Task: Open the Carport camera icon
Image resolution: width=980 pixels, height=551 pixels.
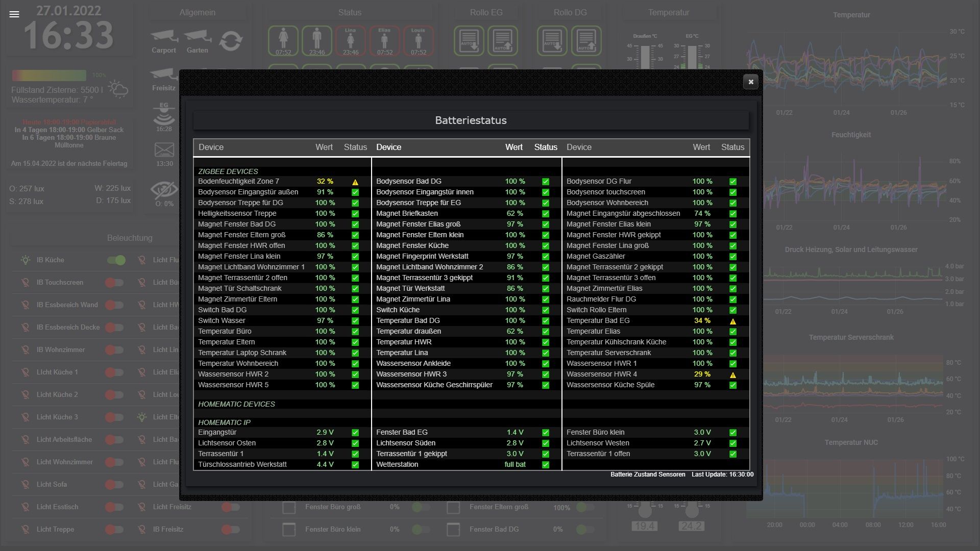Action: [164, 37]
